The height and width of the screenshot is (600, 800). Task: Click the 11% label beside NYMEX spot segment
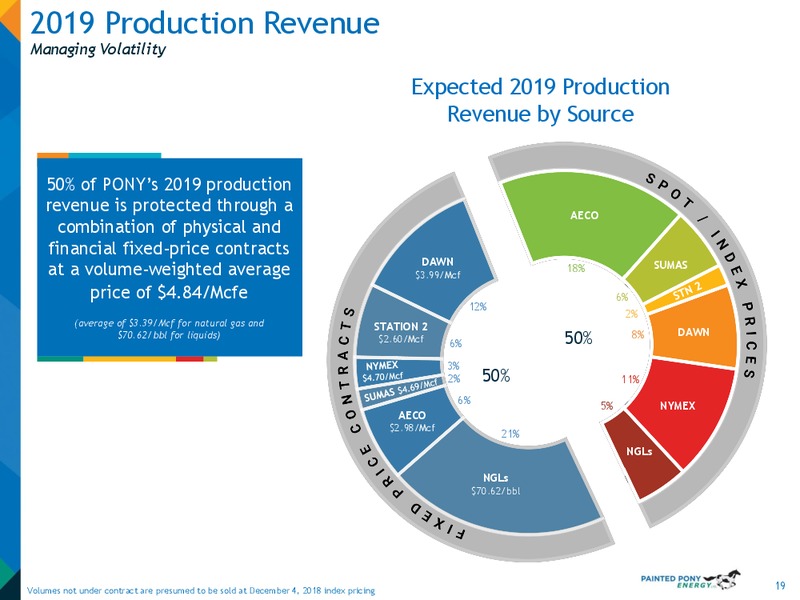coord(631,379)
